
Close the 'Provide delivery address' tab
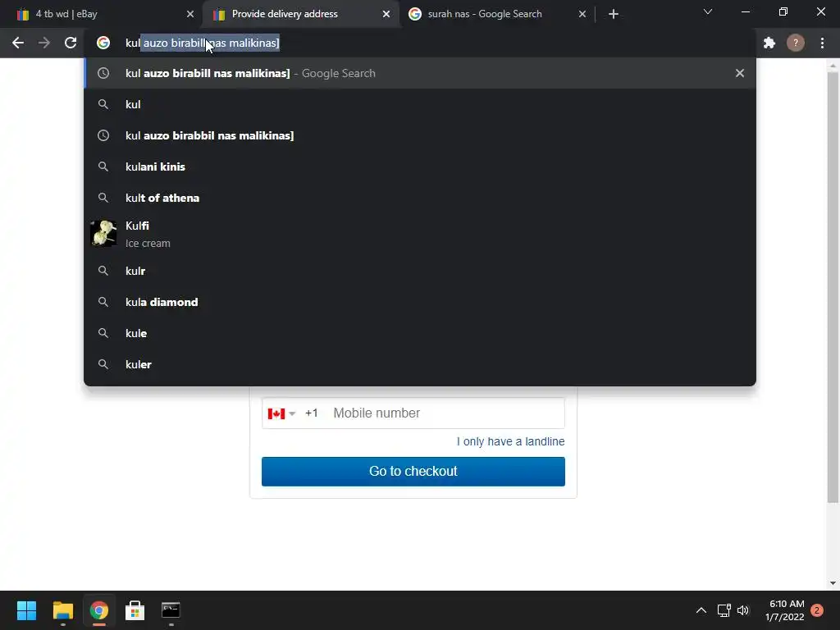pos(386,15)
